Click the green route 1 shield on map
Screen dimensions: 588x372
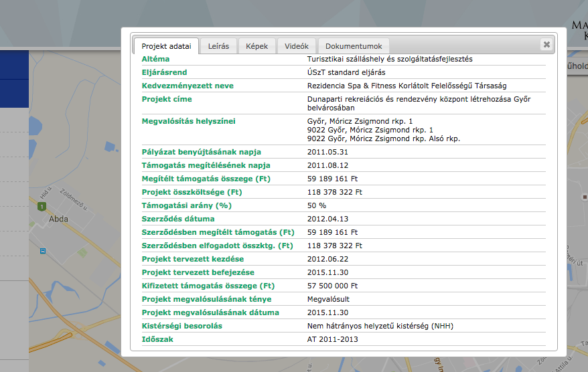(x=42, y=206)
